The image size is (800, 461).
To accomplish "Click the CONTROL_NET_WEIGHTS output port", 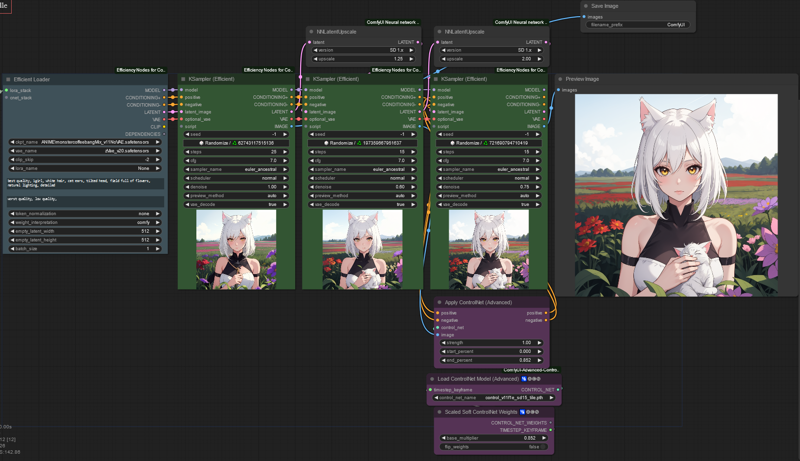I will (551, 423).
